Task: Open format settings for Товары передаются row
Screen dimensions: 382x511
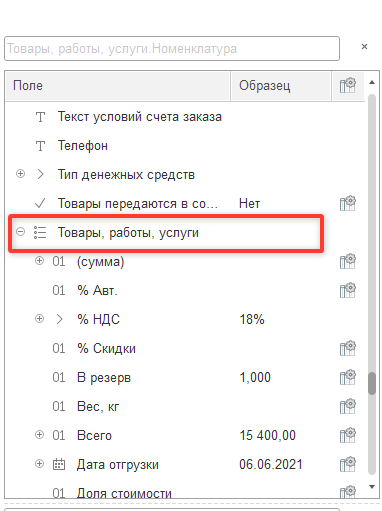Action: point(348,203)
